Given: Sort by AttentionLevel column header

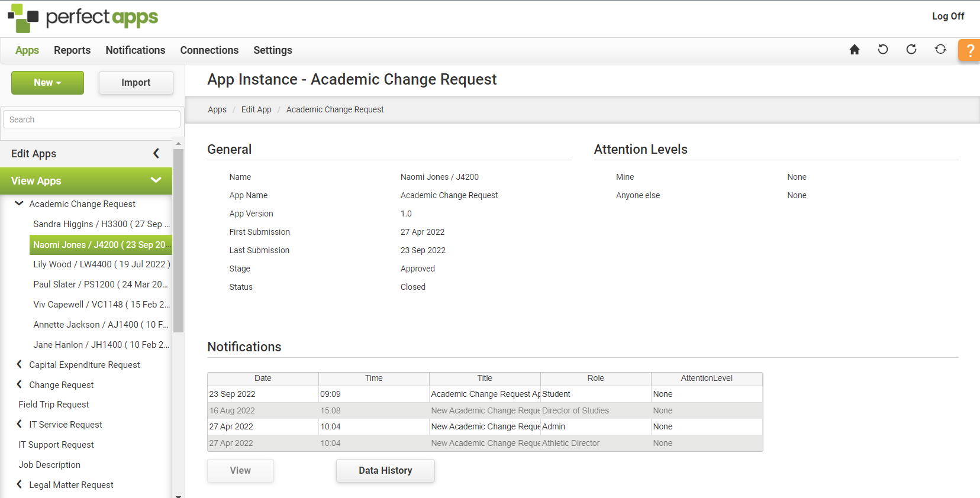Looking at the screenshot, I should [707, 379].
